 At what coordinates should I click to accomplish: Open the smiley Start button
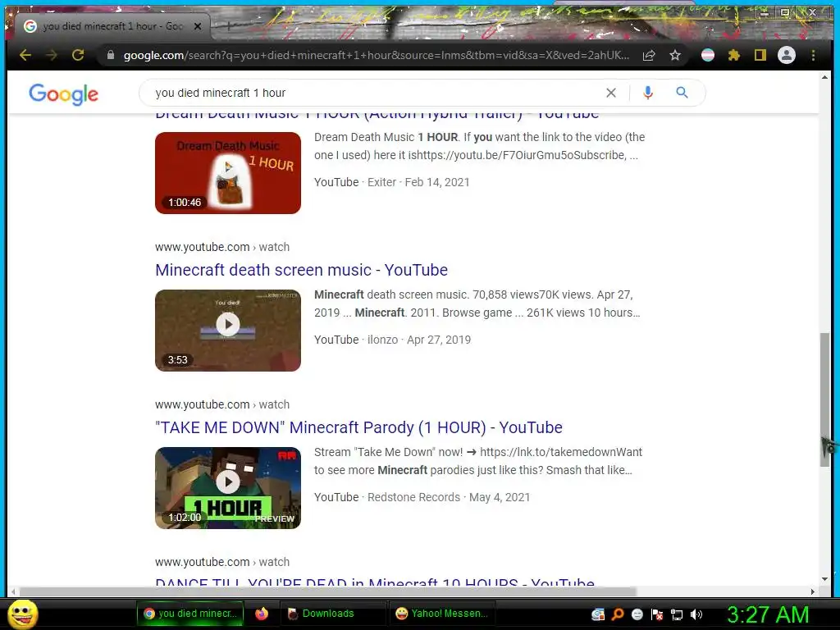point(23,614)
